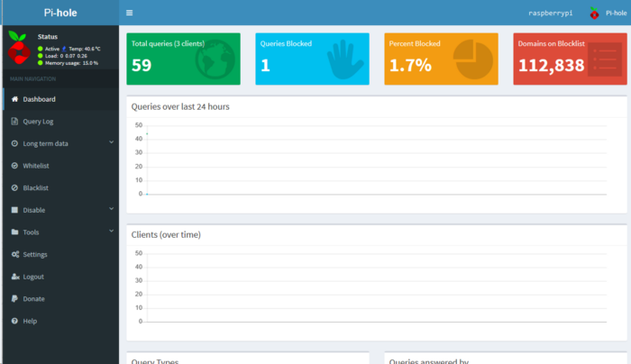Click the Logout user icon
Image resolution: width=631 pixels, height=364 pixels.
click(x=15, y=277)
